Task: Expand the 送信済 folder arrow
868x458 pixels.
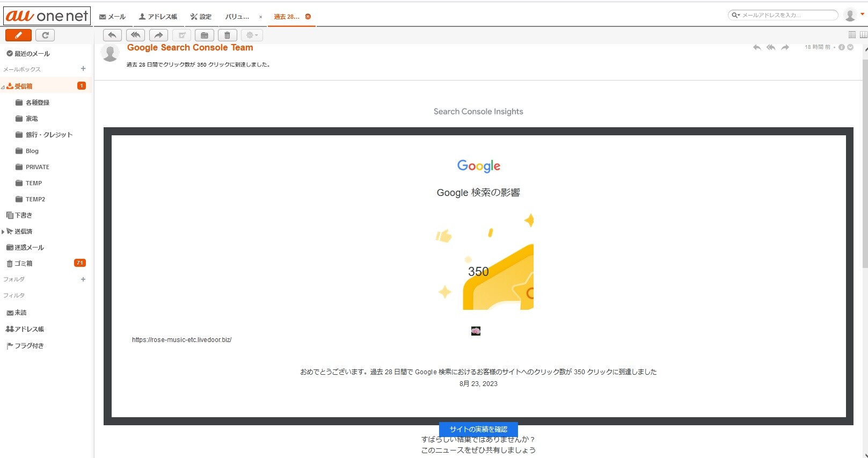Action: coord(3,232)
